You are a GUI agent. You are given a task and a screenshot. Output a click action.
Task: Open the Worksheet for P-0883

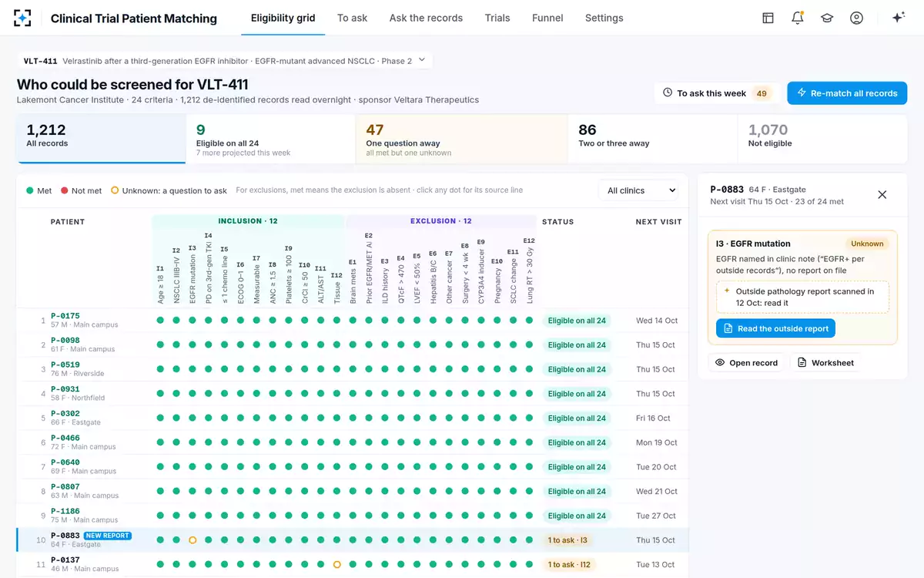tap(825, 362)
